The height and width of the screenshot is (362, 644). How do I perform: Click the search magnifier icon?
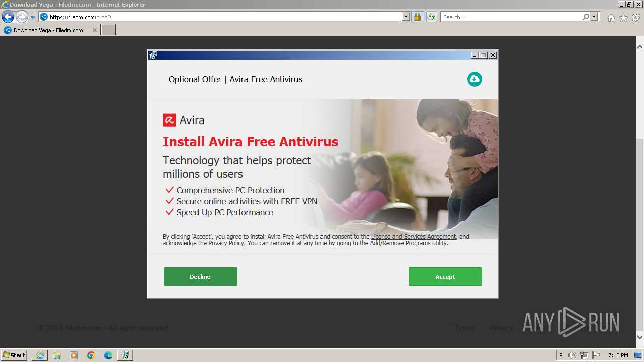(586, 17)
